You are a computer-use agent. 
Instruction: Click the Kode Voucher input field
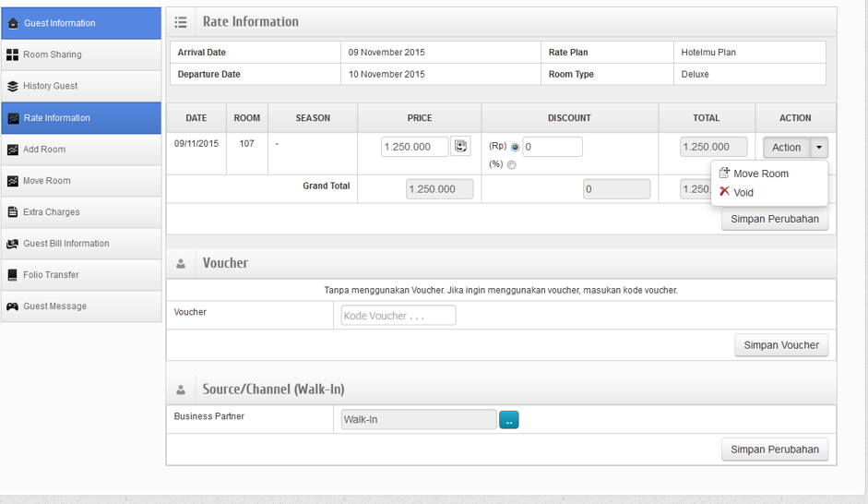tap(398, 316)
